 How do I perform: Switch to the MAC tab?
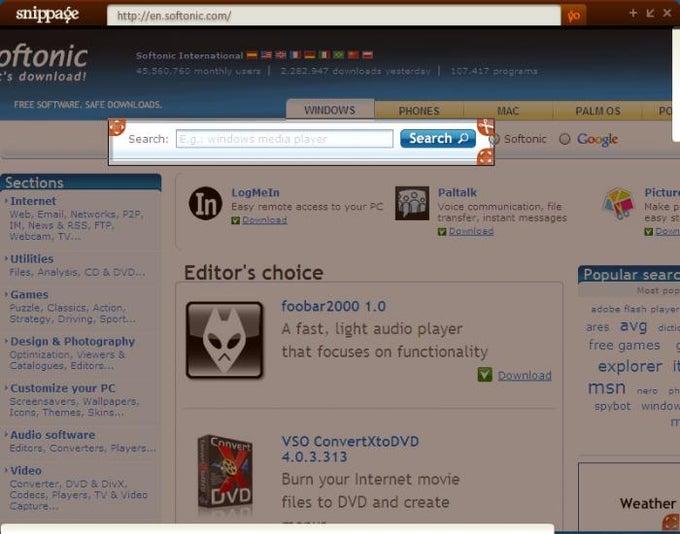click(508, 110)
